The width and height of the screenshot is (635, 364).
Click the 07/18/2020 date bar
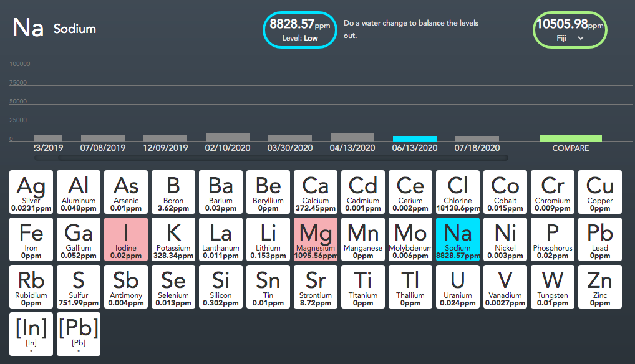(477, 139)
